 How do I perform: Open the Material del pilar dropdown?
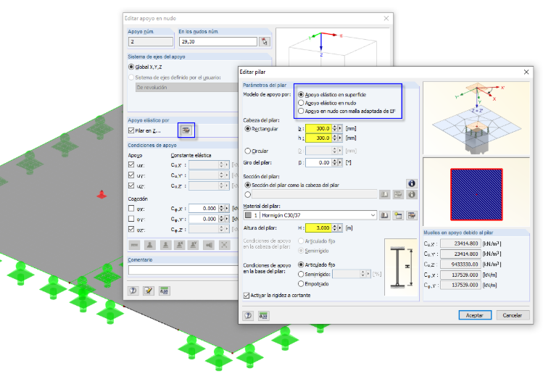coord(373,215)
